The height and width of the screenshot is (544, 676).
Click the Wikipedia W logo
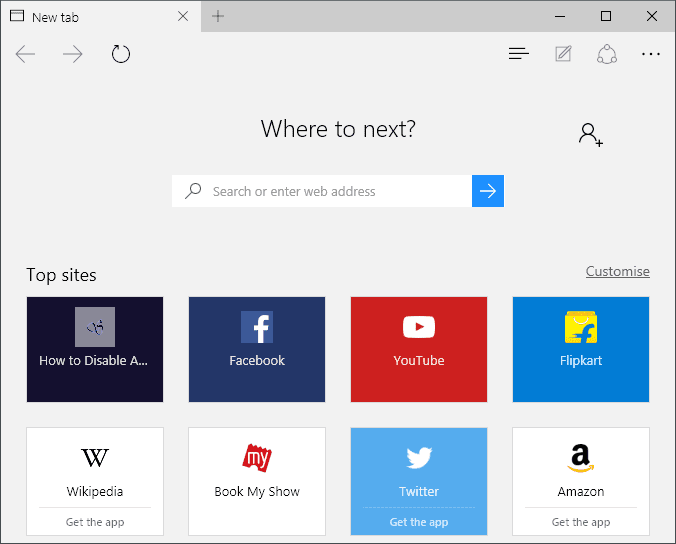95,457
